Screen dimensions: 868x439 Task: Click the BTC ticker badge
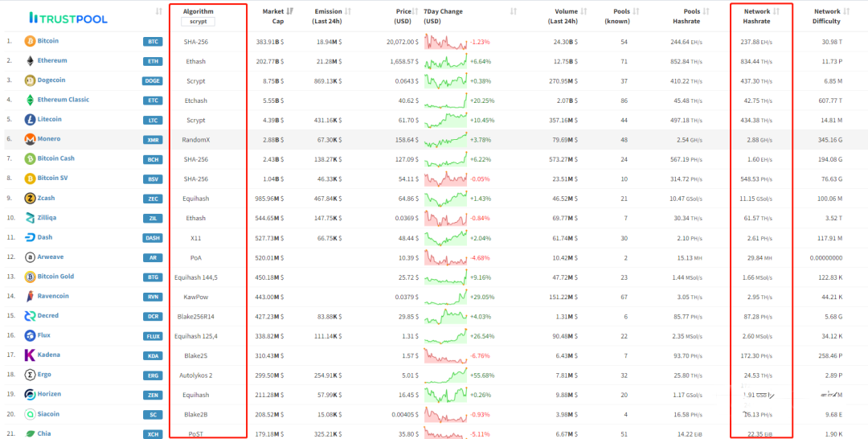(x=154, y=42)
